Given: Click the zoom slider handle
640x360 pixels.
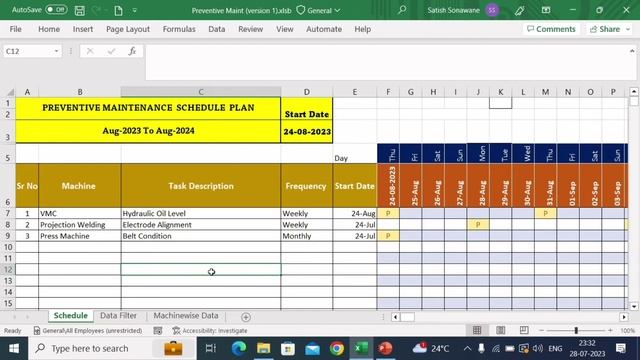Looking at the screenshot, I should 576,330.
